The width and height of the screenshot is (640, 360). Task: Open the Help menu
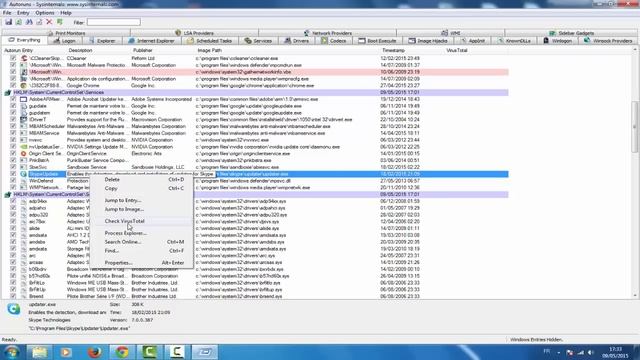point(66,13)
